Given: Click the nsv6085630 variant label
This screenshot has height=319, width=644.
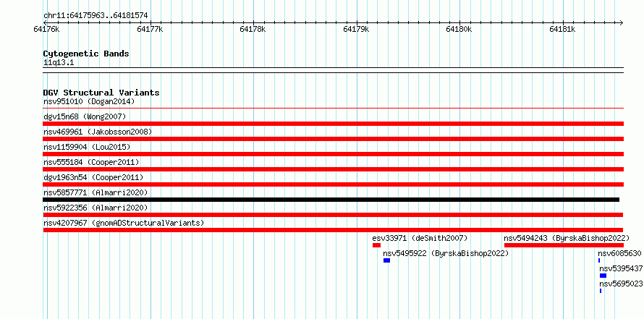Looking at the screenshot, I should (620, 253).
